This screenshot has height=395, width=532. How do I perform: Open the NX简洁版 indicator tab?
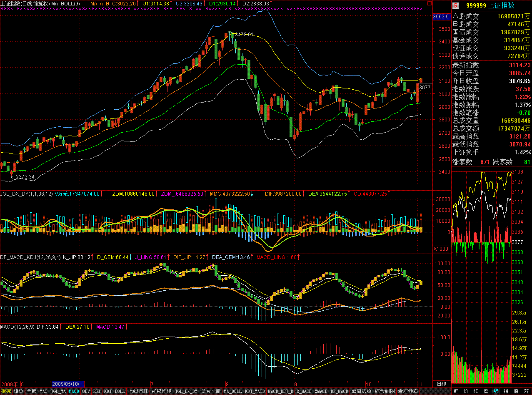[362, 391]
